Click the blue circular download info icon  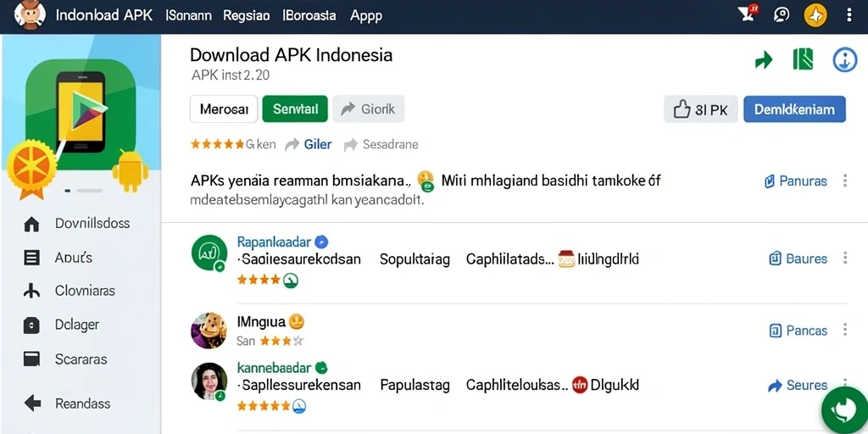tap(844, 60)
